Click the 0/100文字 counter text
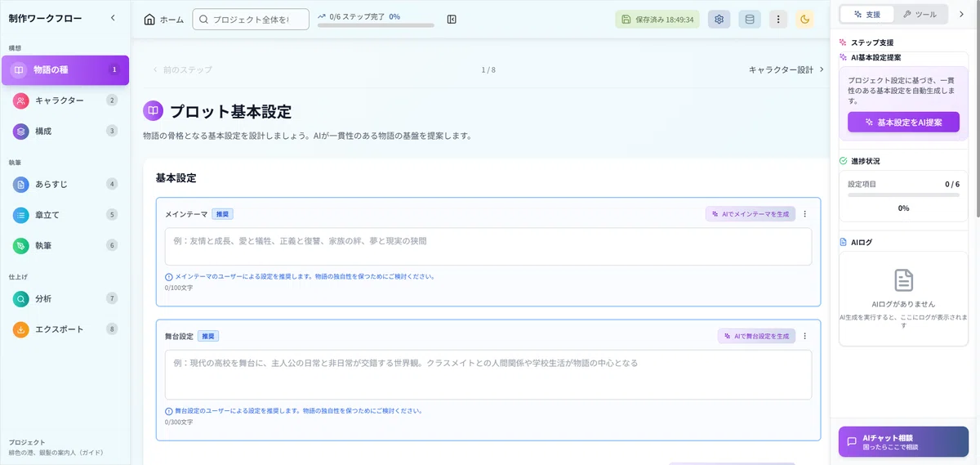The height and width of the screenshot is (465, 980). tap(179, 288)
